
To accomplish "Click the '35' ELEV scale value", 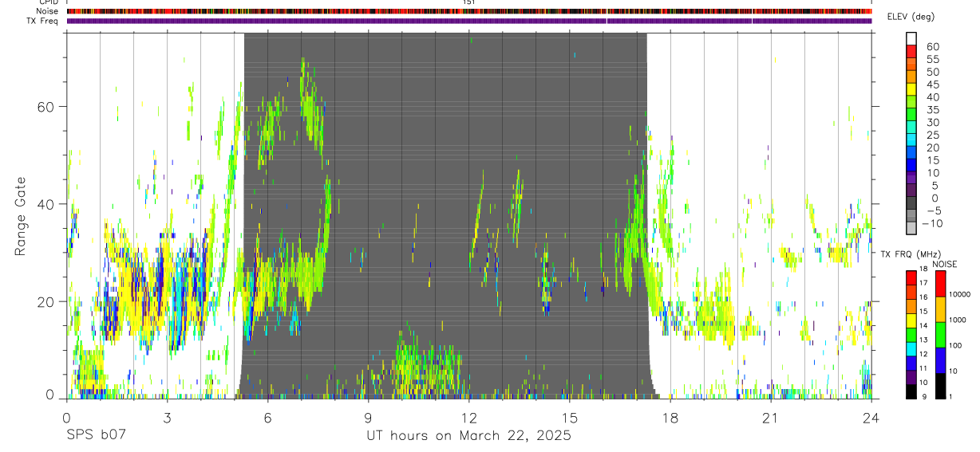I will pyautogui.click(x=931, y=110).
